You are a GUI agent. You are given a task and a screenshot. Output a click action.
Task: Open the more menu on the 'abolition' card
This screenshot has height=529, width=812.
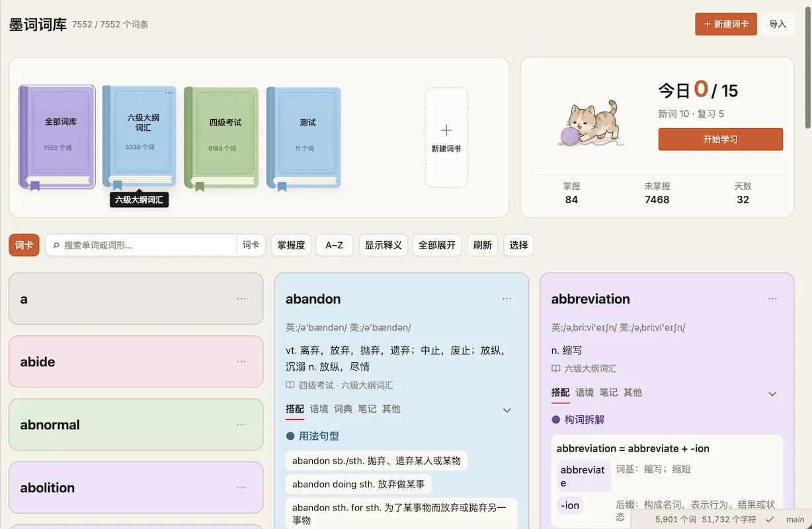(241, 487)
